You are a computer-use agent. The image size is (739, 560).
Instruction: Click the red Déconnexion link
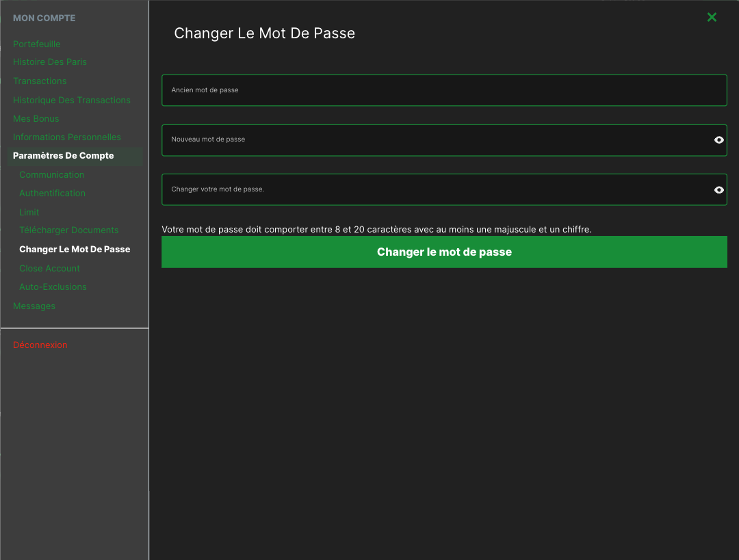(x=40, y=345)
